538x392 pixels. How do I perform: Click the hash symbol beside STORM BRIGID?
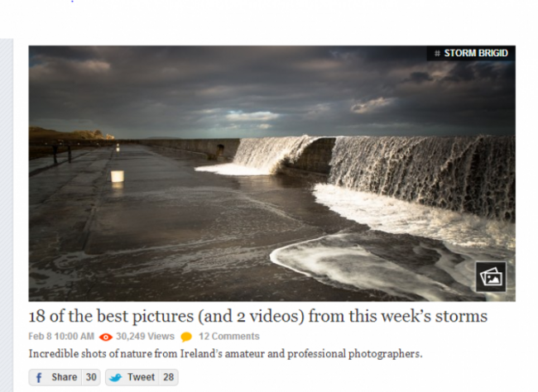[x=437, y=53]
